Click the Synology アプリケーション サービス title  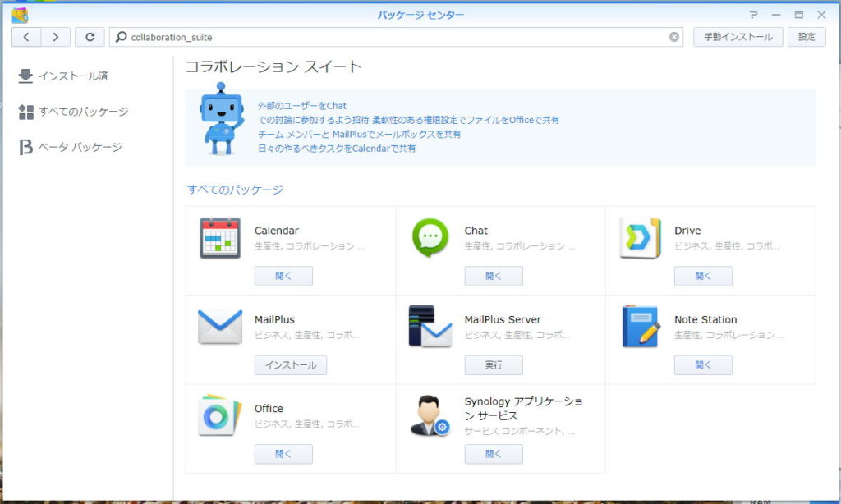(523, 409)
